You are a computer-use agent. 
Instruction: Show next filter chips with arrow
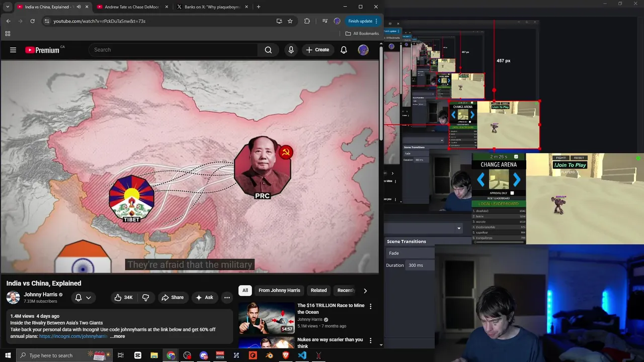click(x=365, y=291)
